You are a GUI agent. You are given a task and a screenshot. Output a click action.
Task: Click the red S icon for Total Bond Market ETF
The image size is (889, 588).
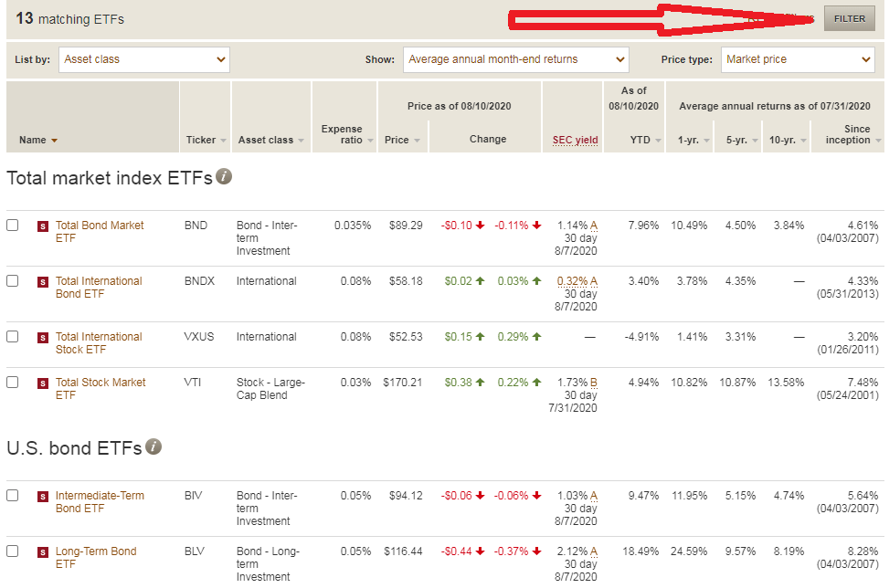(x=43, y=226)
